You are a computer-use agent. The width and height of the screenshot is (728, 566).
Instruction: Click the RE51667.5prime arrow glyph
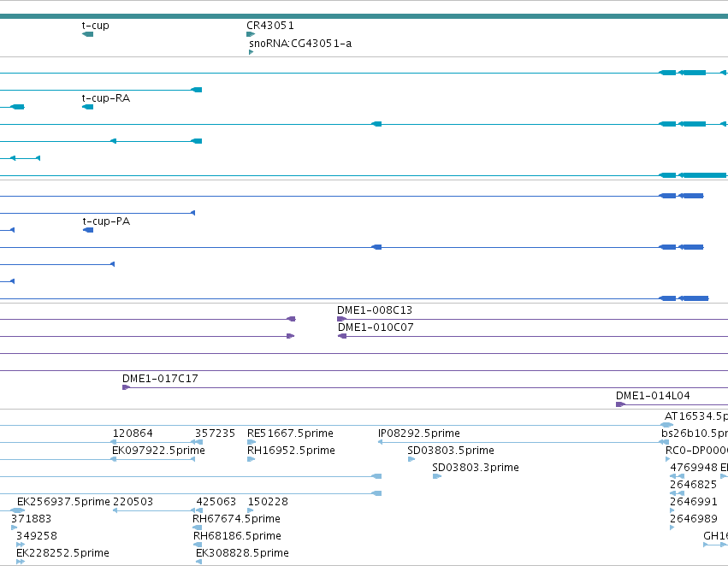252,442
